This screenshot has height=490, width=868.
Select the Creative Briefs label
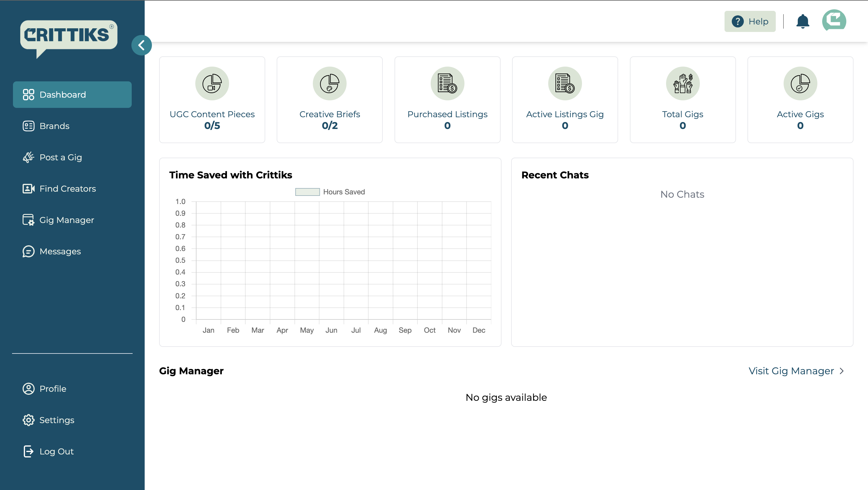pos(329,115)
